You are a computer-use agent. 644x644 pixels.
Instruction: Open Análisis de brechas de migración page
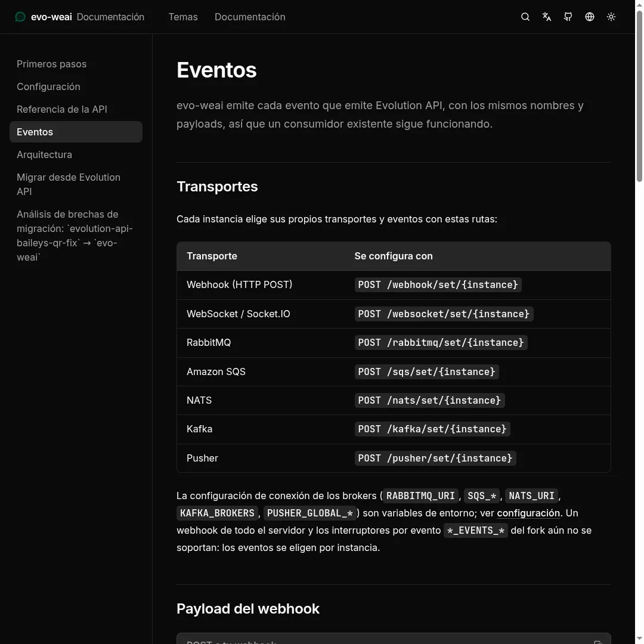tap(76, 236)
